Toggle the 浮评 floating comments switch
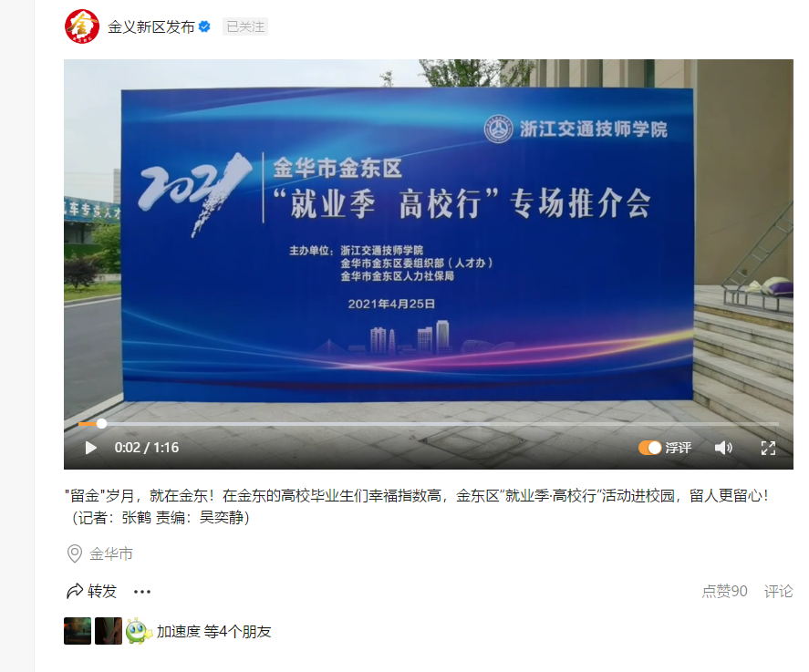Image resolution: width=809 pixels, height=672 pixels. click(650, 448)
